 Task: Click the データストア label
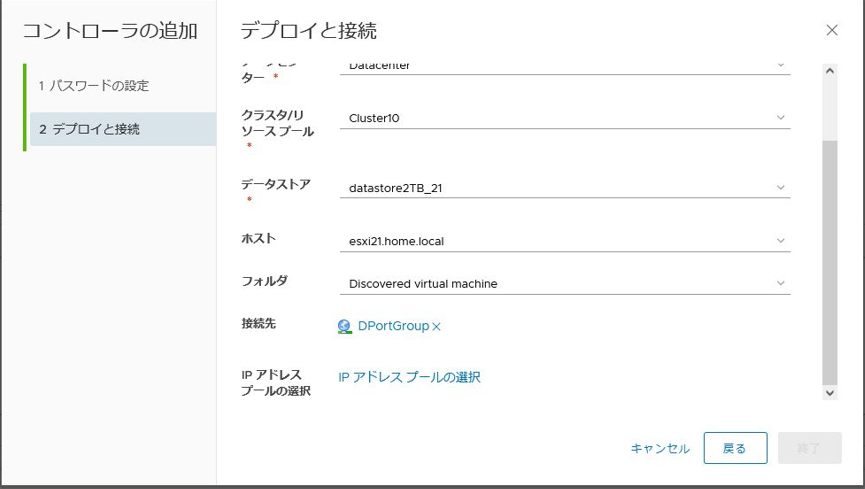pyautogui.click(x=276, y=184)
